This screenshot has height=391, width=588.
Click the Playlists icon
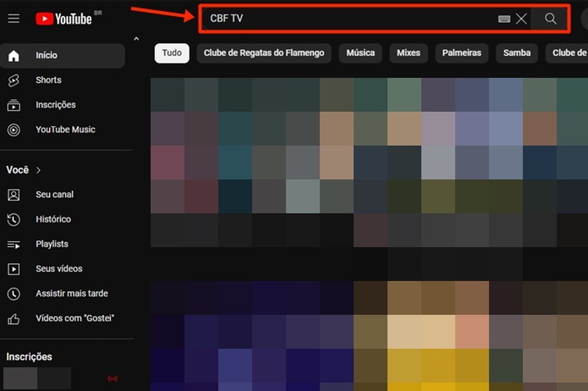(14, 245)
